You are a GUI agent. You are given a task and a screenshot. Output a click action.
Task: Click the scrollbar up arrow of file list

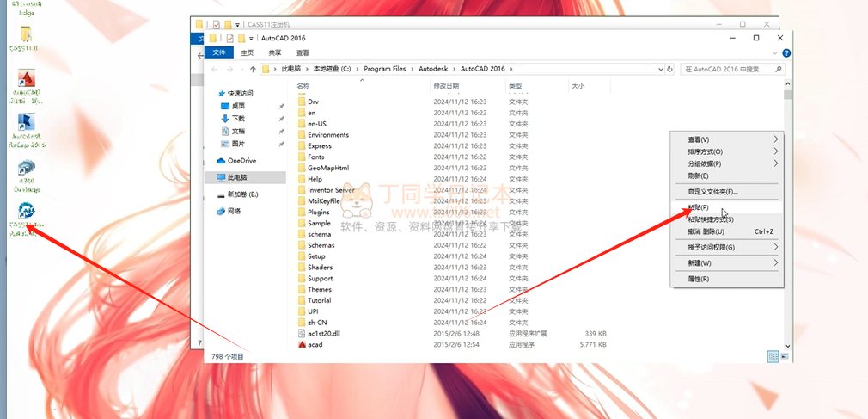pos(788,83)
